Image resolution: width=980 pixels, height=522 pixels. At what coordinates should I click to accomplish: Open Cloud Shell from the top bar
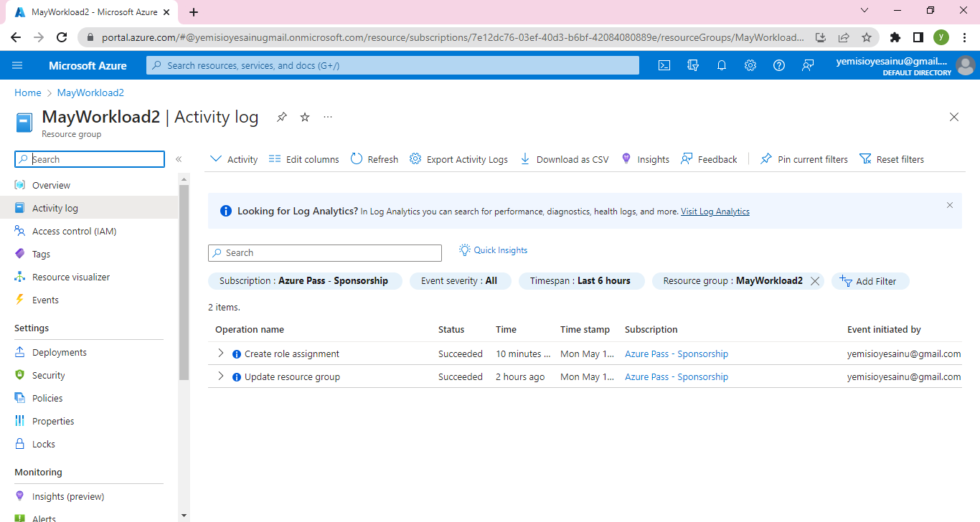(664, 65)
